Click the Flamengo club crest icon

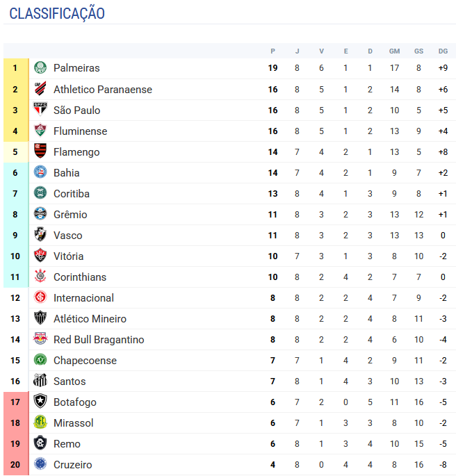point(40,151)
